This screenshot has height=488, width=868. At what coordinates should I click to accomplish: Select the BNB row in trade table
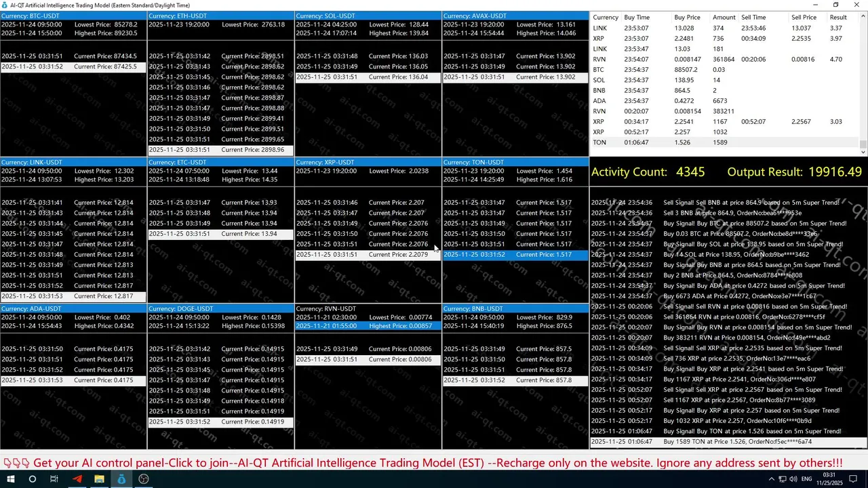[725, 90]
